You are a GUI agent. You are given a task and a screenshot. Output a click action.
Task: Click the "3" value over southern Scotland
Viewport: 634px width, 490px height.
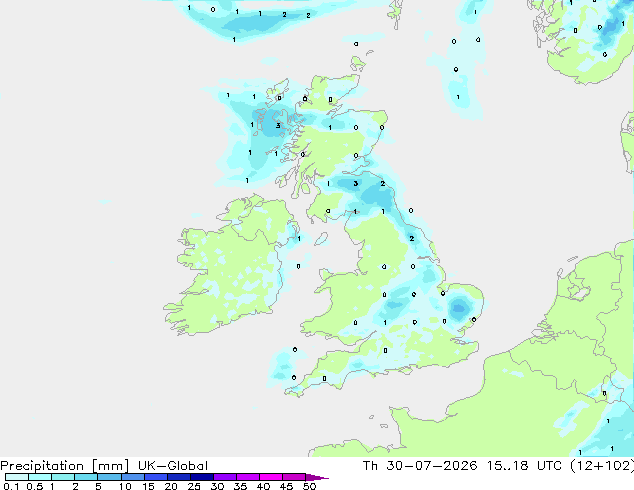[355, 184]
